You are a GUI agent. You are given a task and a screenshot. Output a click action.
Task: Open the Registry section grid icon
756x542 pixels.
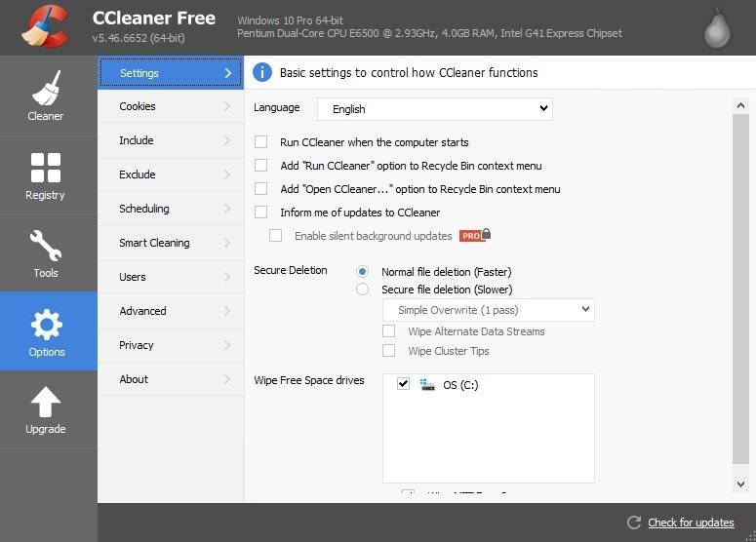click(46, 168)
